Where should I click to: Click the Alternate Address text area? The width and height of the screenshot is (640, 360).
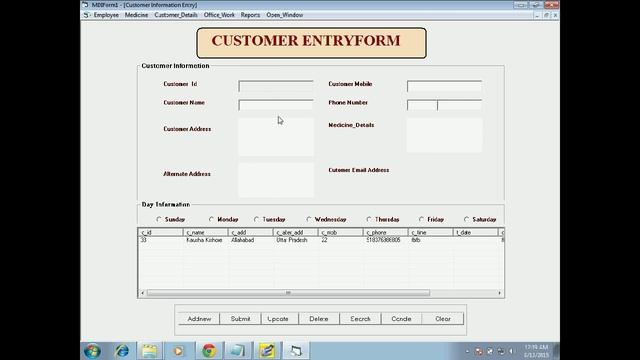coord(276,180)
